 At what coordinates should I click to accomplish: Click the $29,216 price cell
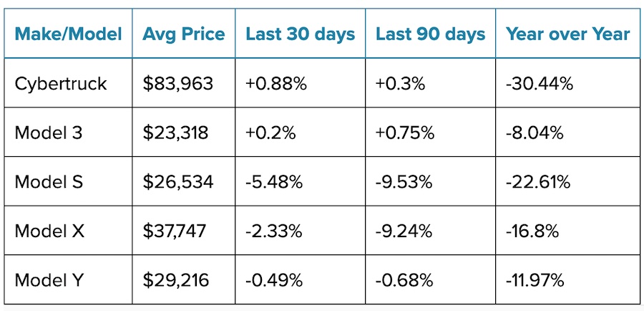[x=177, y=279]
